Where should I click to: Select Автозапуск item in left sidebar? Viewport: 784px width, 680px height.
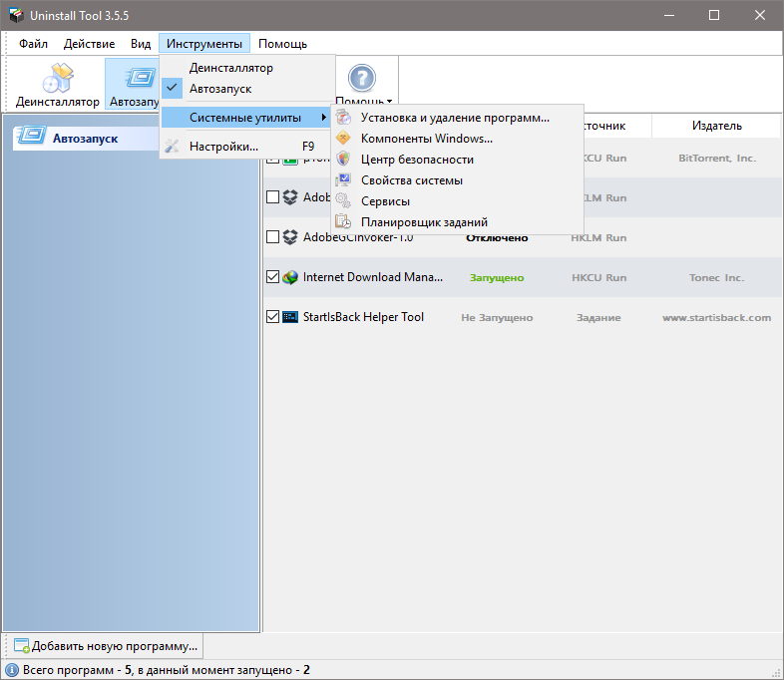point(85,138)
